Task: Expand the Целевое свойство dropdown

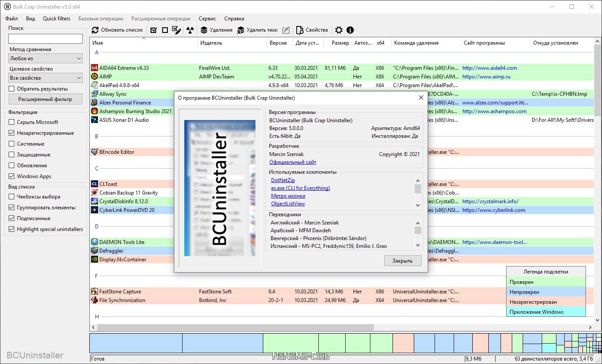Action: [x=46, y=78]
